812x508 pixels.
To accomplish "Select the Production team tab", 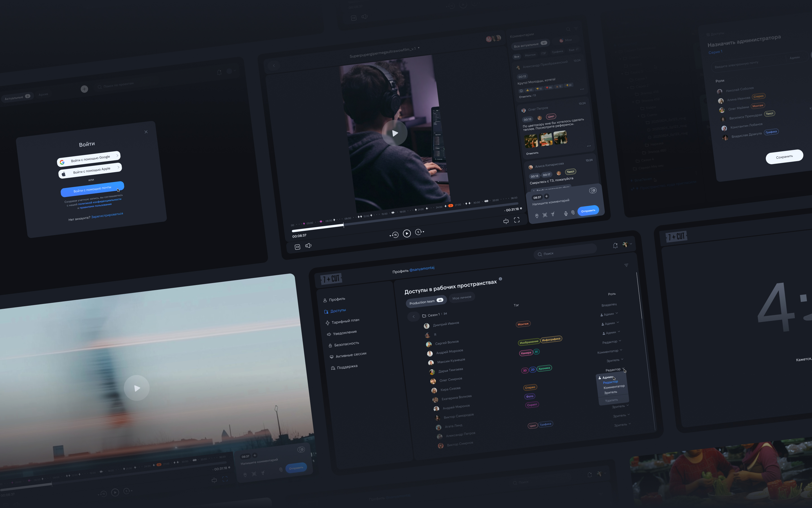I will pyautogui.click(x=426, y=301).
